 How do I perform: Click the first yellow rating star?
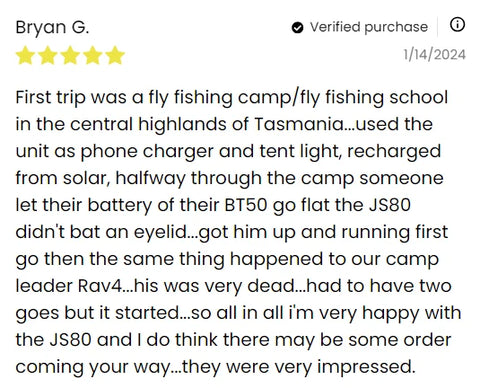coord(25,55)
